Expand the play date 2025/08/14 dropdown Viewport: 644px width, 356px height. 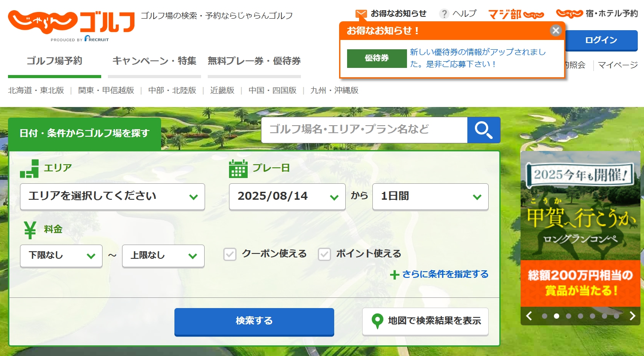(287, 196)
